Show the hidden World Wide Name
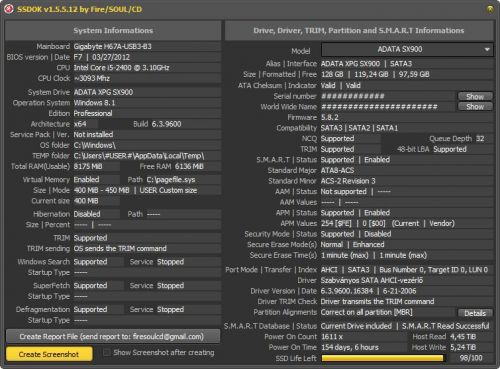This screenshot has height=369, width=500. tap(475, 107)
